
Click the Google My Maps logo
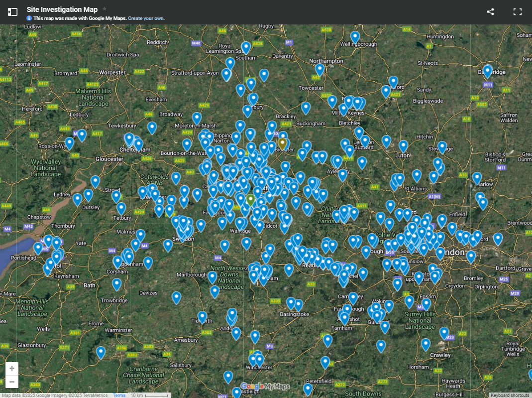265,387
